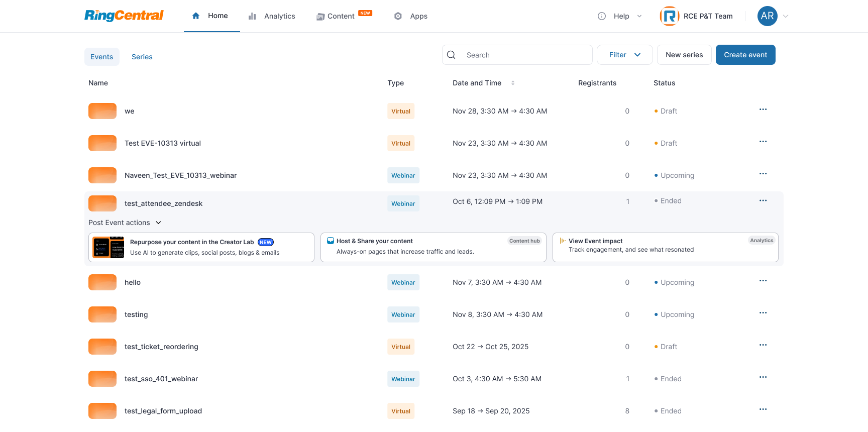Viewport: 868px width, 432px height.
Task: Open the test_ticket_reordering event
Action: (x=161, y=347)
